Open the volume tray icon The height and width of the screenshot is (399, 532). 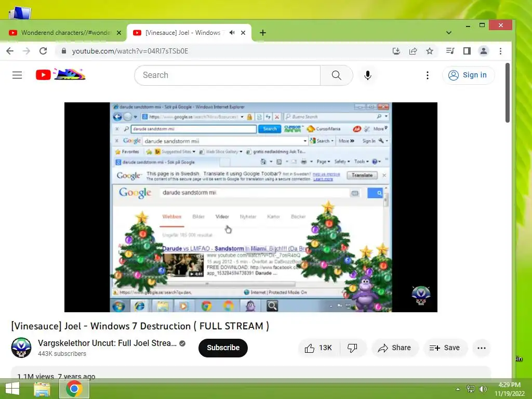(483, 389)
